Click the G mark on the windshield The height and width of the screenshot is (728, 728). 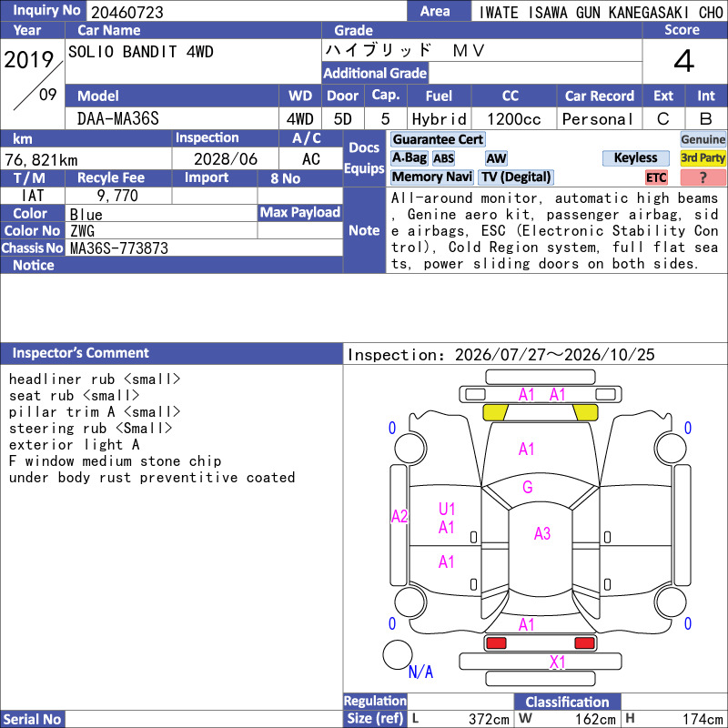[x=528, y=487]
